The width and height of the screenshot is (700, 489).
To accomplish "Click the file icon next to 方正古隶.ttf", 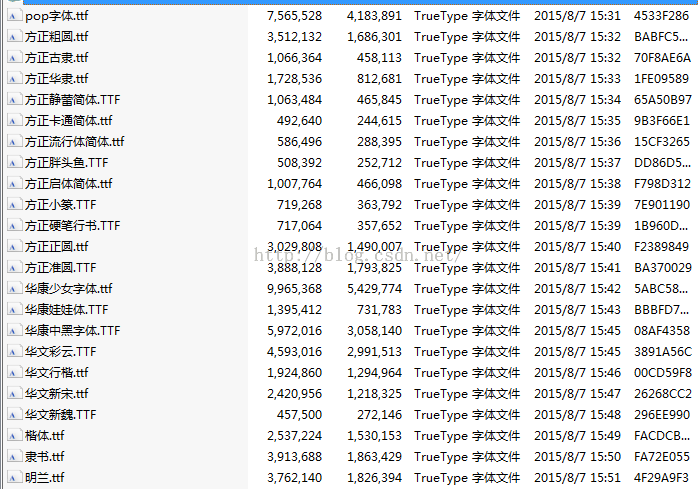I will [14, 58].
